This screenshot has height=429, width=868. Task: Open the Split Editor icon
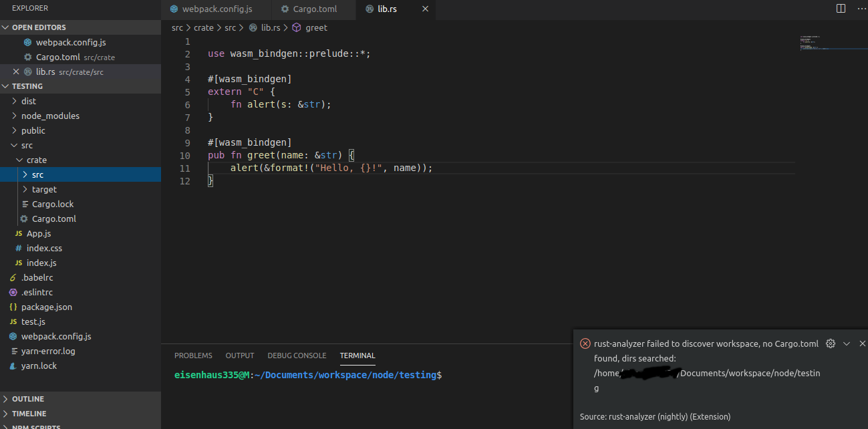pos(841,7)
